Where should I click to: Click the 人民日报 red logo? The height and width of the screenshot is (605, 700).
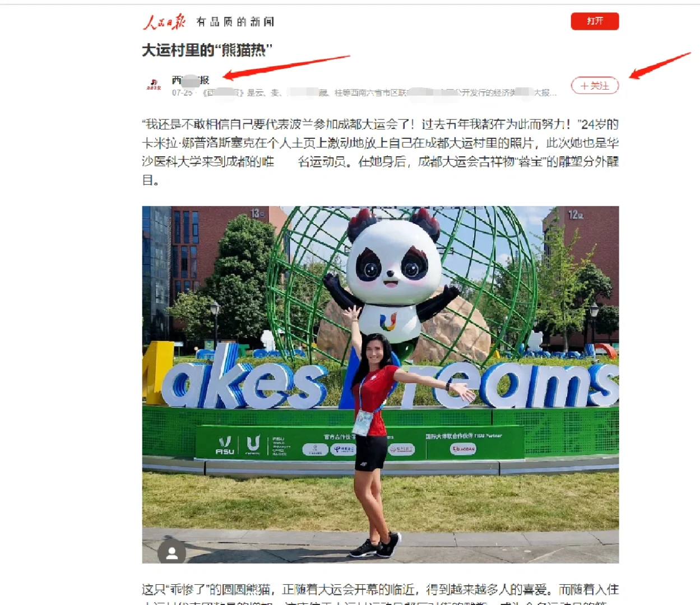coord(164,22)
